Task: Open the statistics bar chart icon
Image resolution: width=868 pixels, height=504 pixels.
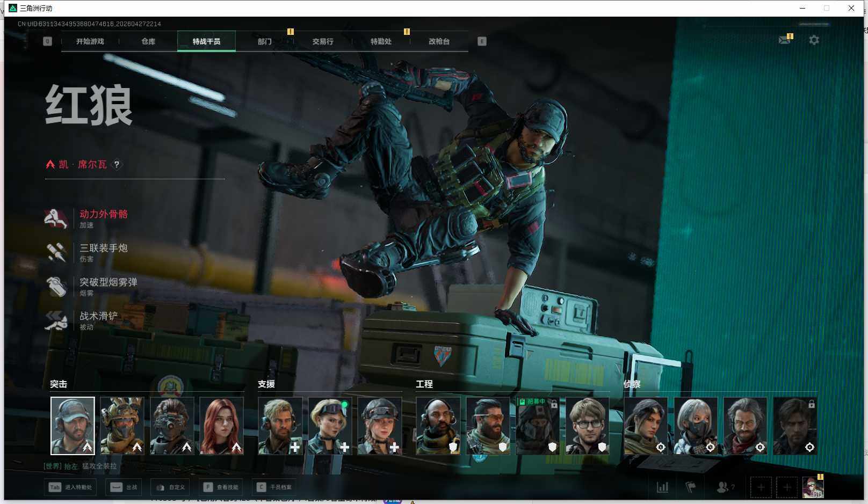Action: pyautogui.click(x=662, y=487)
